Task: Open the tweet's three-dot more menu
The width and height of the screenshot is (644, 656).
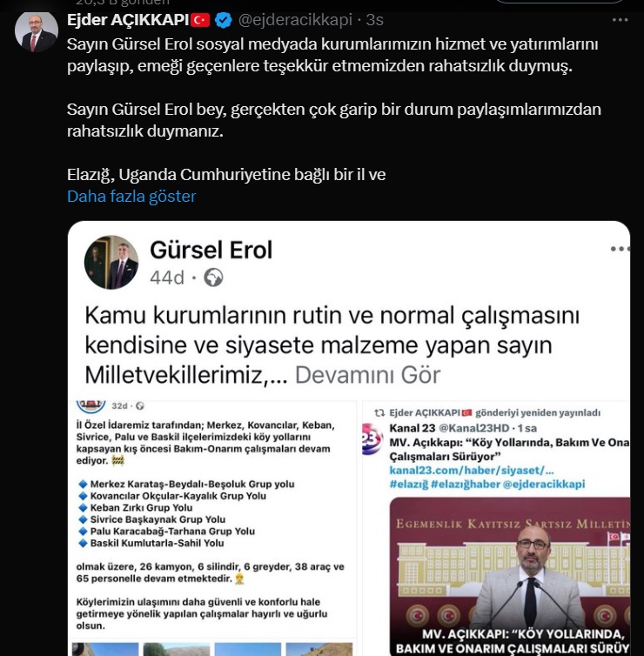Action: pos(620,20)
